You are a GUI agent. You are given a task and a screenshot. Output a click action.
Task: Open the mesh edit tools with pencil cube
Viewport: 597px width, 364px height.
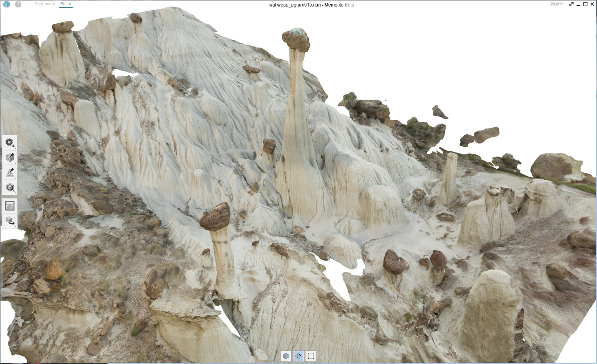pos(10,158)
